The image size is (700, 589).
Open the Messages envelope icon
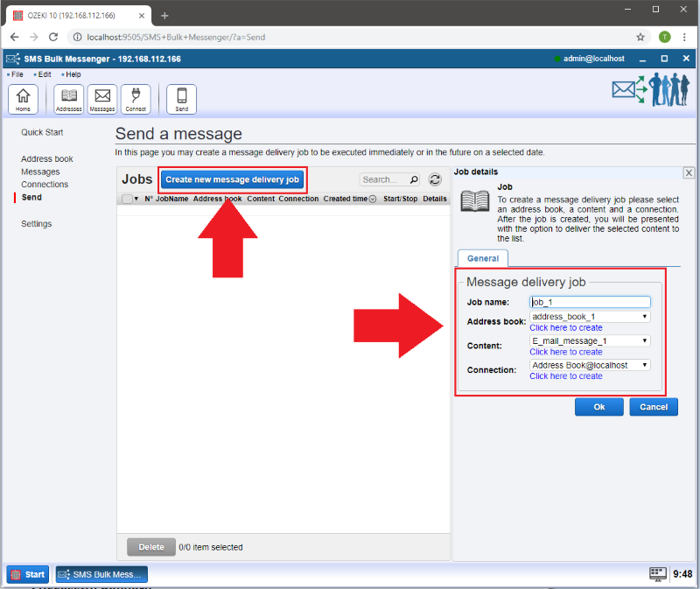pos(102,99)
